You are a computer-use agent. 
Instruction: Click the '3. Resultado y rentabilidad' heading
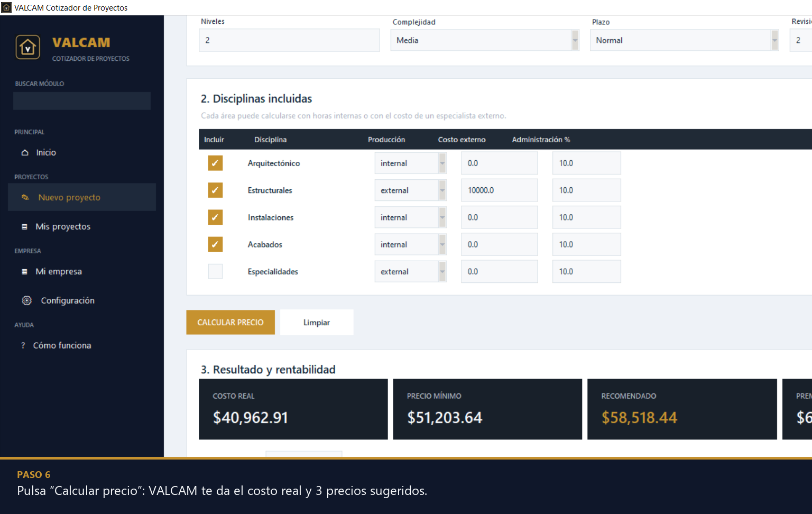(268, 370)
